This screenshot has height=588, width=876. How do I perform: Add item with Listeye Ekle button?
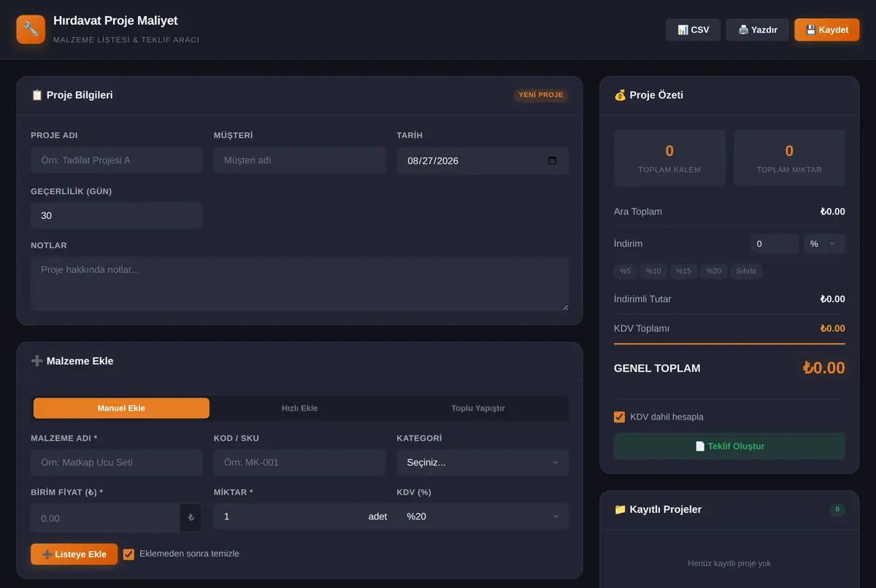point(74,554)
